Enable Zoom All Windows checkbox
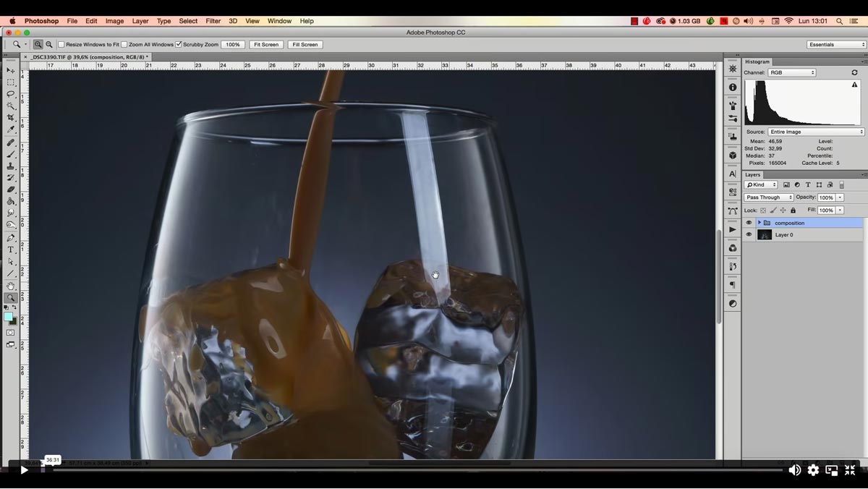 124,45
